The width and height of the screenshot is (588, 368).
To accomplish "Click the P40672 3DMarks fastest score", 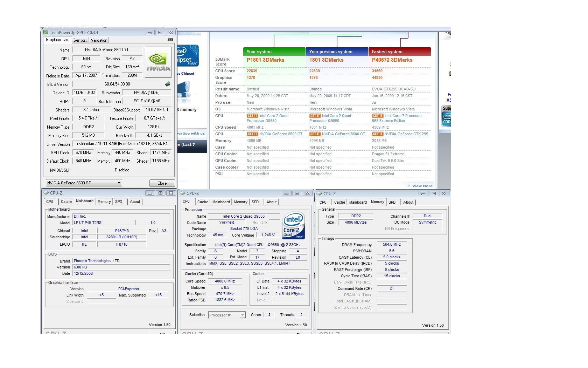I will click(392, 60).
